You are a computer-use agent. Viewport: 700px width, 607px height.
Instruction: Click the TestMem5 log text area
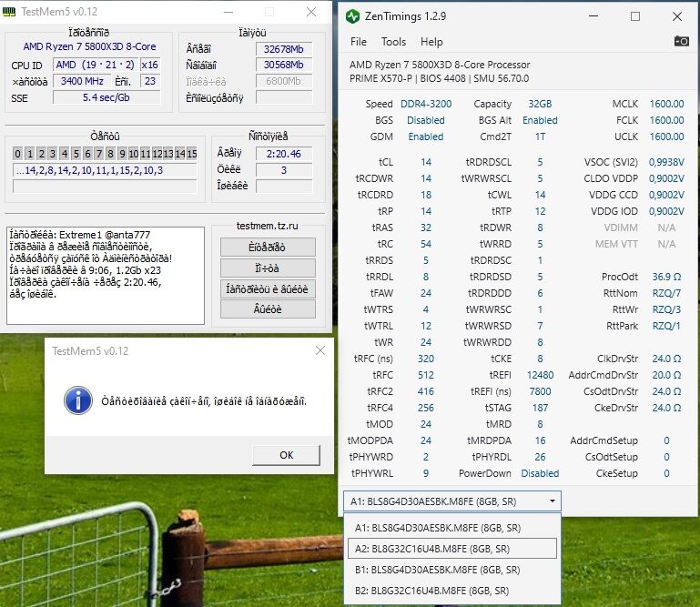click(106, 276)
